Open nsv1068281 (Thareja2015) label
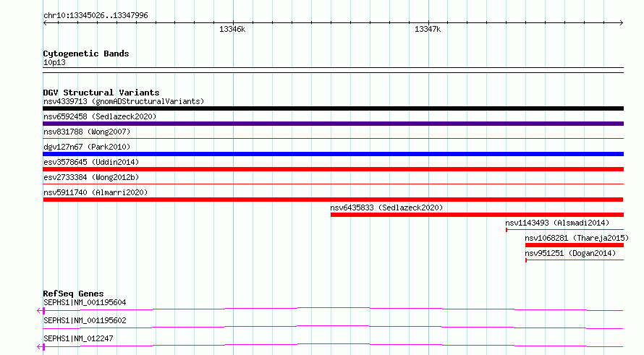The height and width of the screenshot is (355, 644). pyautogui.click(x=577, y=238)
